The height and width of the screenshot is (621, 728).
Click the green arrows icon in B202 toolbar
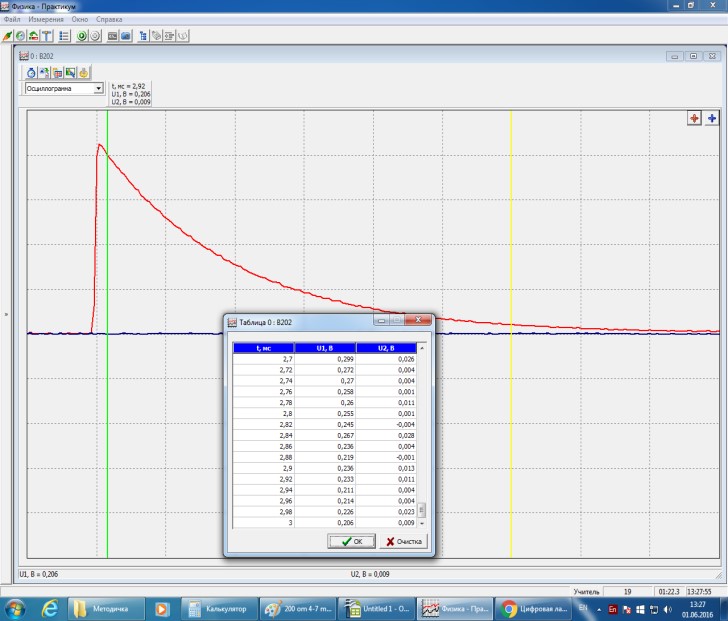44,72
